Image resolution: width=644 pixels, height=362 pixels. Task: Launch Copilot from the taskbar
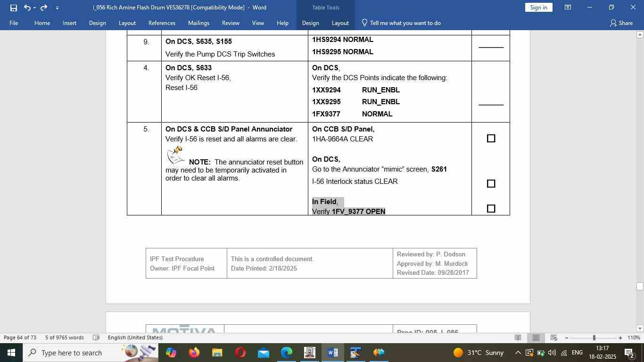(171, 353)
